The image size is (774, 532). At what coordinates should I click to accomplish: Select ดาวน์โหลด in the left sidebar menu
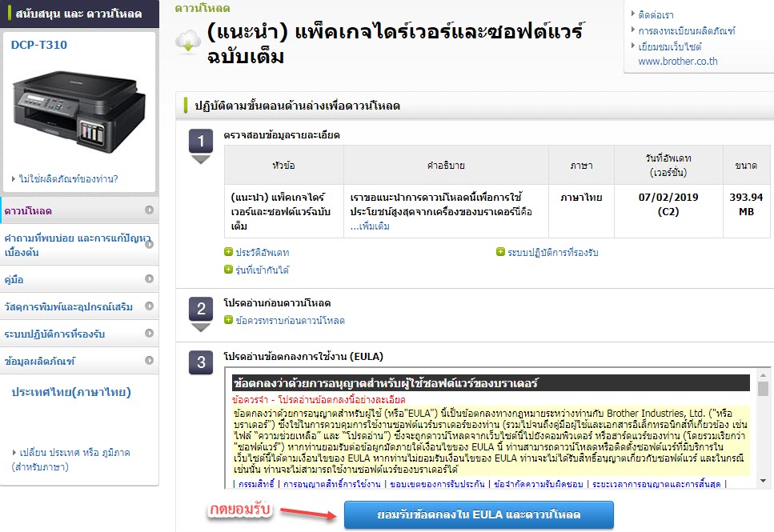[x=79, y=210]
